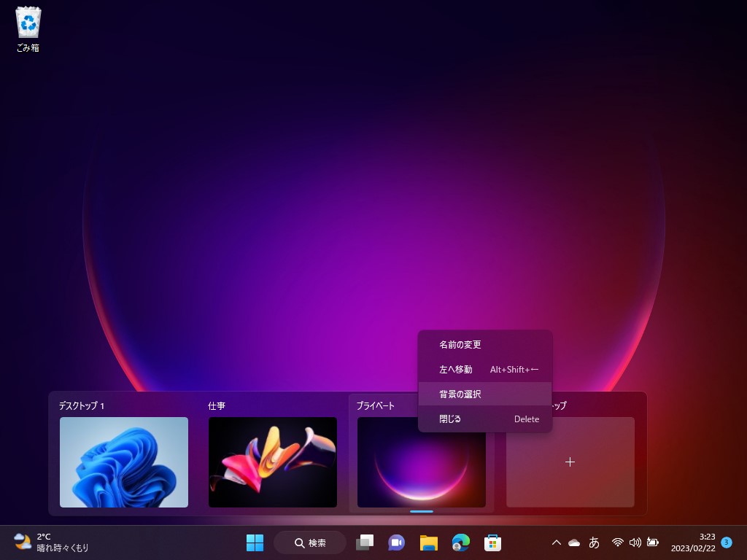Open File Explorer from the taskbar

pyautogui.click(x=428, y=542)
